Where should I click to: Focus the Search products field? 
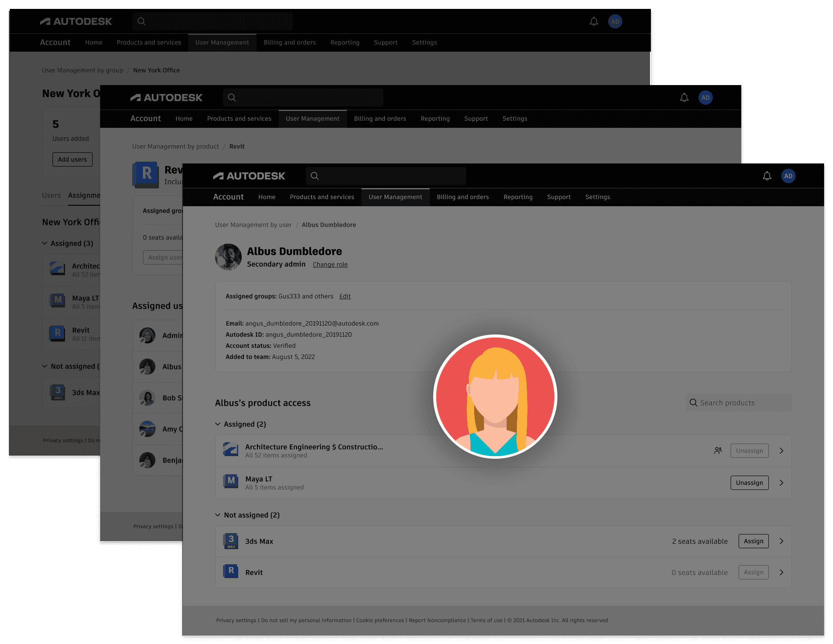pos(738,403)
